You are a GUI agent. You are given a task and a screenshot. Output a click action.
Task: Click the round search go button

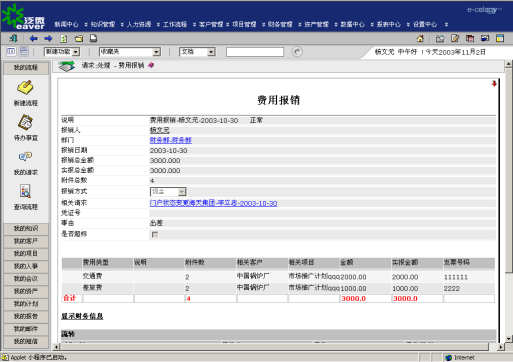(297, 52)
